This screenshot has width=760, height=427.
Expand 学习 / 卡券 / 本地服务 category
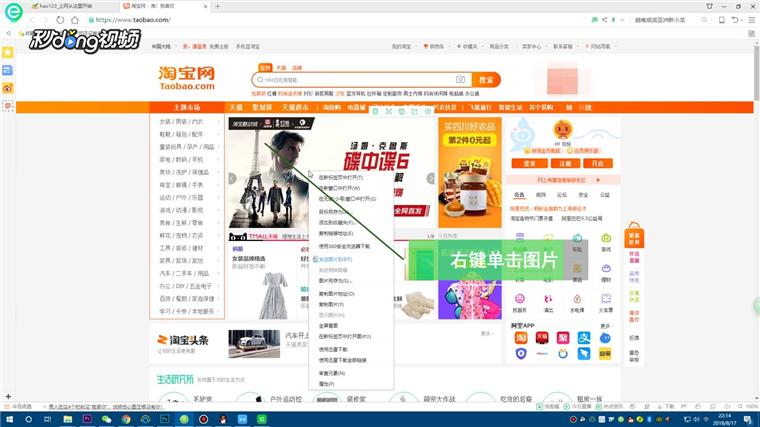point(187,311)
